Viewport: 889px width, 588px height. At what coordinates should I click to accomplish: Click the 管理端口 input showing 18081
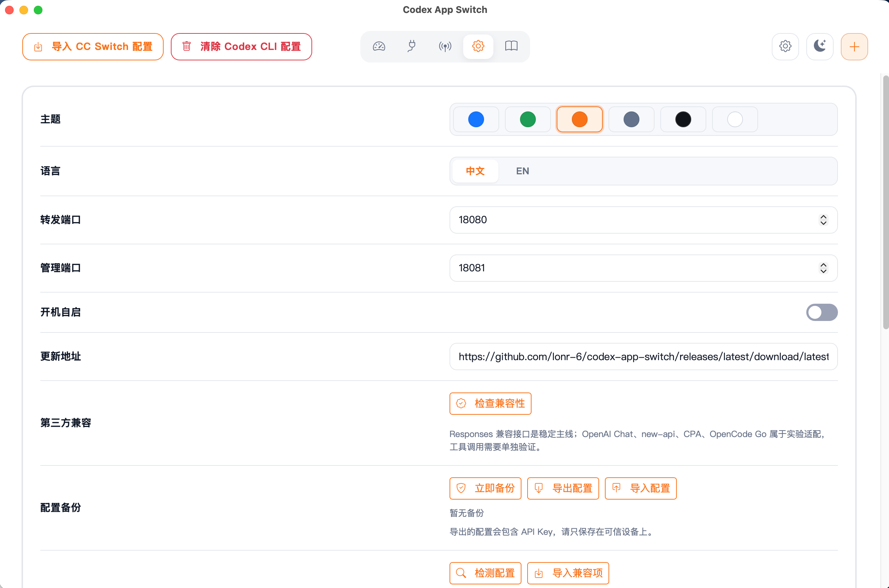click(x=643, y=268)
